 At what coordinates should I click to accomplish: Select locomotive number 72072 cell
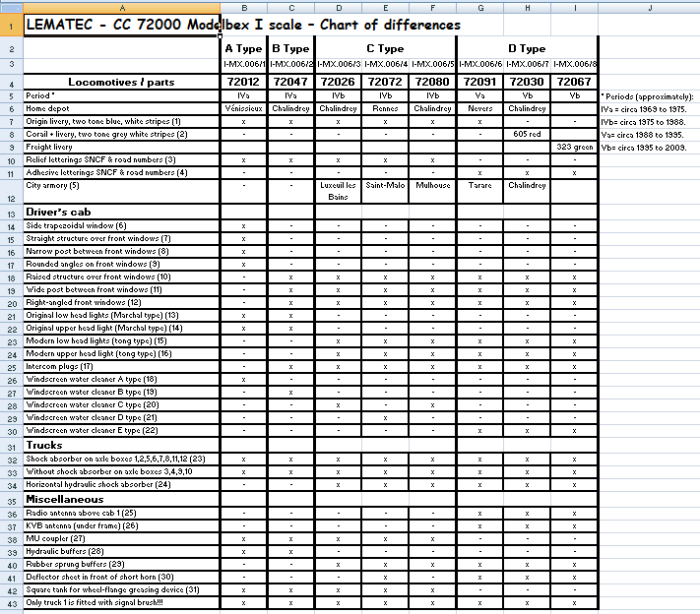[385, 82]
